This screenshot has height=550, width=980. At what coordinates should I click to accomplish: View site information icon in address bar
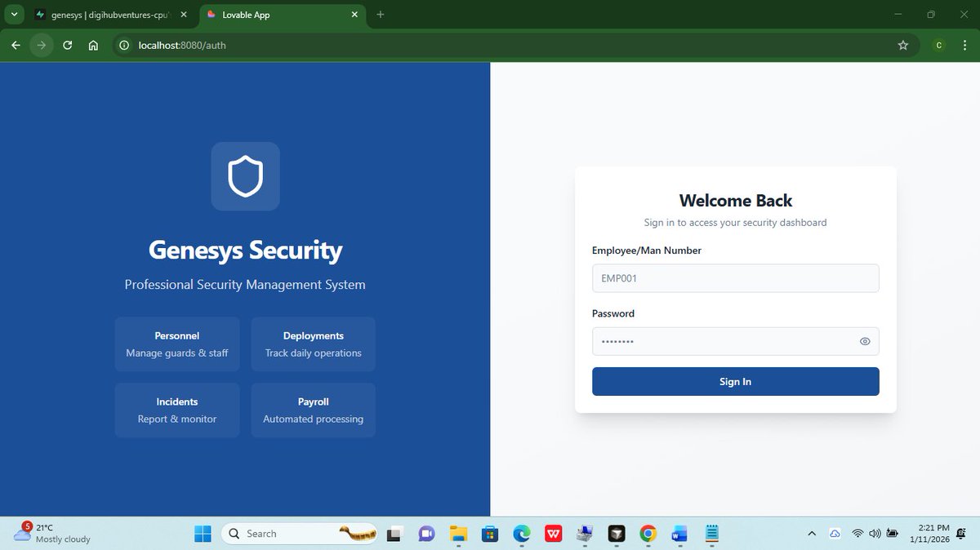tap(125, 46)
